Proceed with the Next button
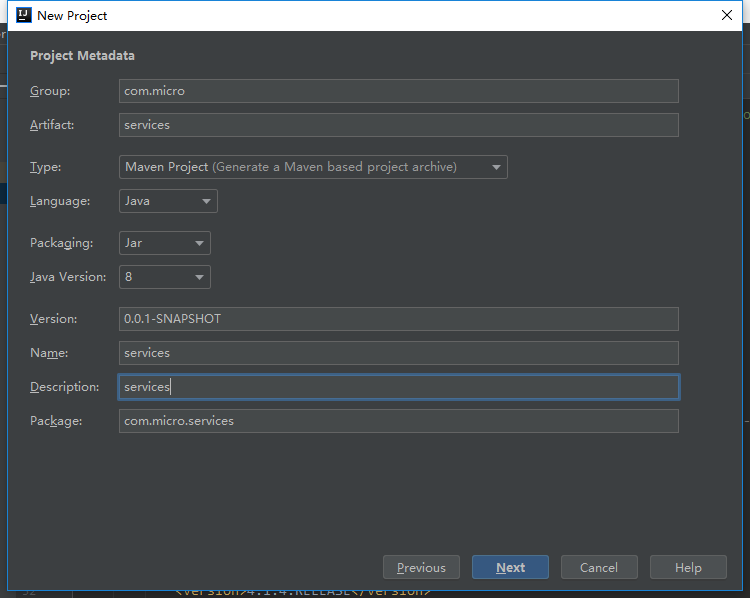 pos(510,567)
